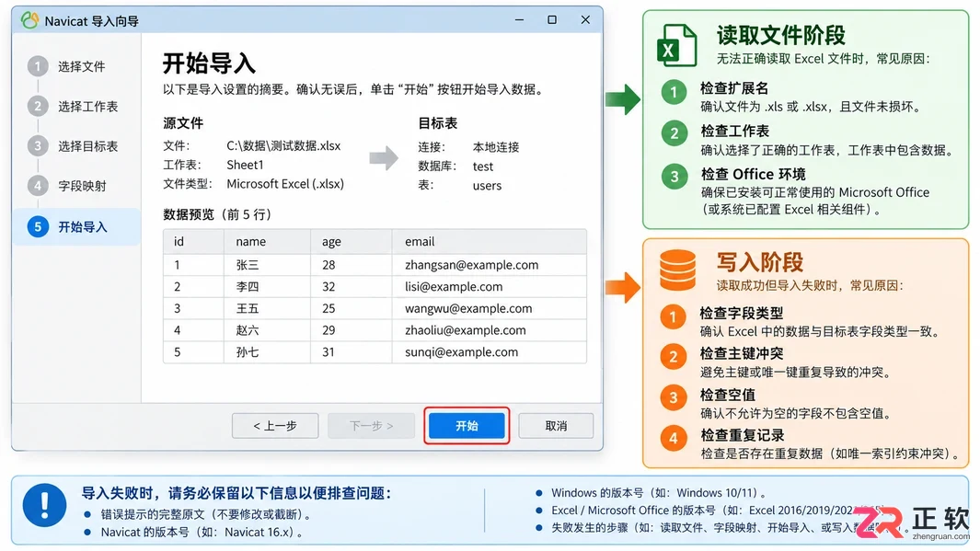
Task: Click the green Excel file icon
Action: tap(676, 45)
